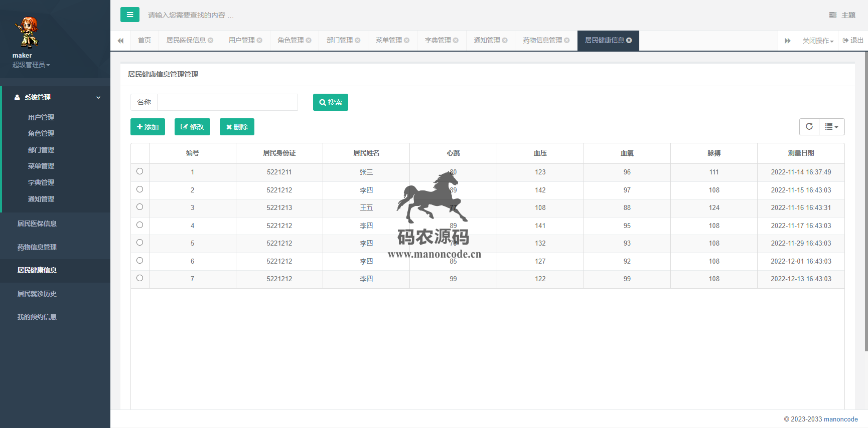Select the radio button for row 7
The image size is (868, 428).
pos(139,278)
